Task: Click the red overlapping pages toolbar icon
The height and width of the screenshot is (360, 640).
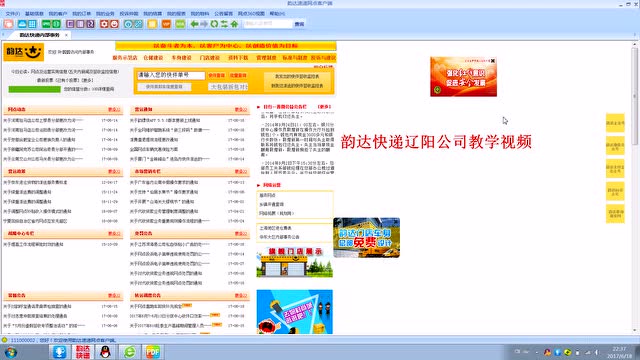Action: (9, 24)
